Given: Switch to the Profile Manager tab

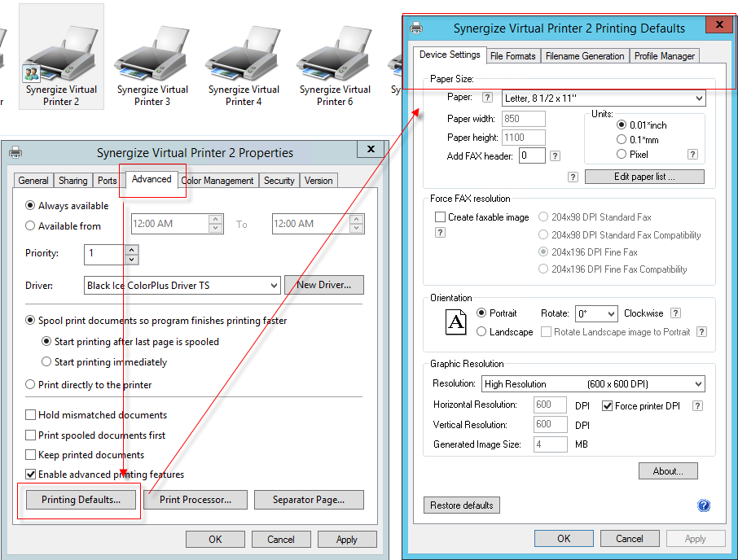Looking at the screenshot, I should 665,56.
